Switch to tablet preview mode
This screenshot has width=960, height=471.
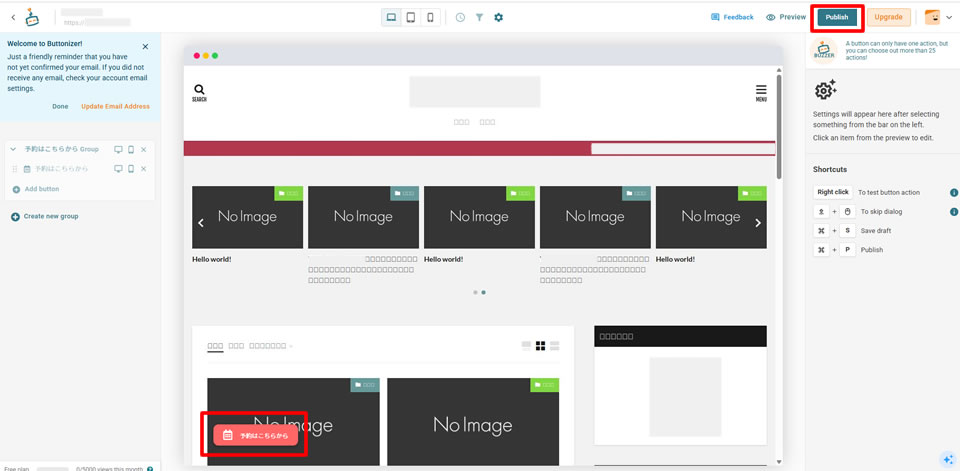[x=411, y=17]
